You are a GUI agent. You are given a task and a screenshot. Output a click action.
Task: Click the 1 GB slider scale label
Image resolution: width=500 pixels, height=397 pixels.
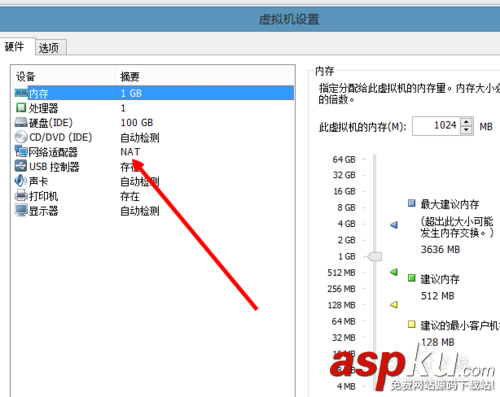[x=347, y=256]
